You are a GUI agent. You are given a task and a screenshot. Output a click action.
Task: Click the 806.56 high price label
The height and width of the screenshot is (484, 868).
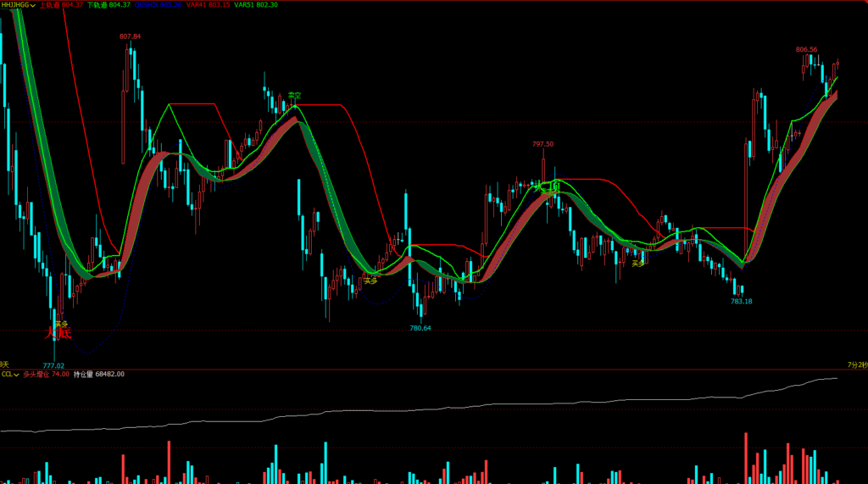pyautogui.click(x=806, y=49)
